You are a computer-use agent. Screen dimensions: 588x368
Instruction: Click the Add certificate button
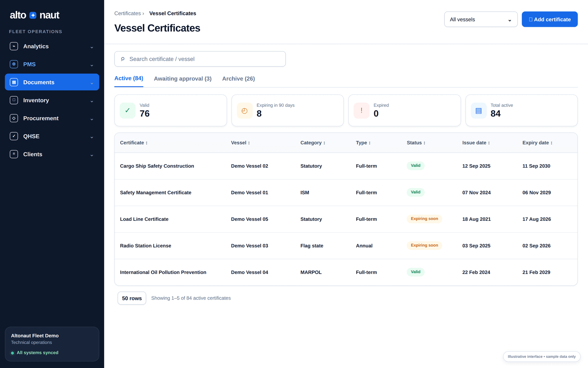pos(550,19)
